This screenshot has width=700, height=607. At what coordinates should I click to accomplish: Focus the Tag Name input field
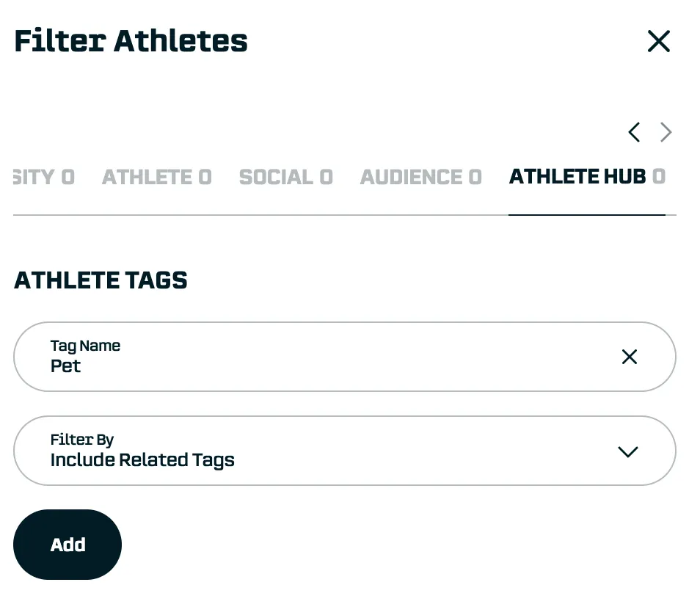[x=323, y=357]
